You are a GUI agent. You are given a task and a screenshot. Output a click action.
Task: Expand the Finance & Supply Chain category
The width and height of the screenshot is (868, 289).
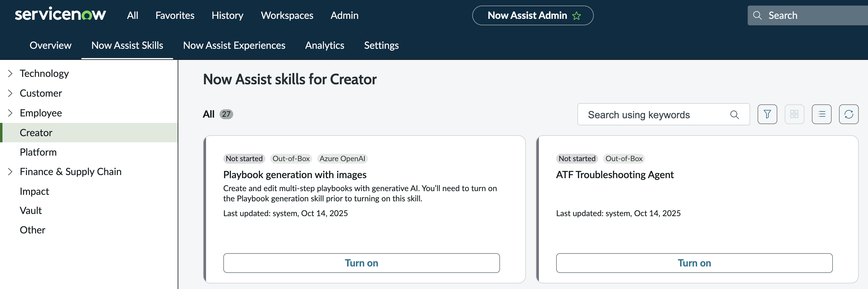point(10,172)
